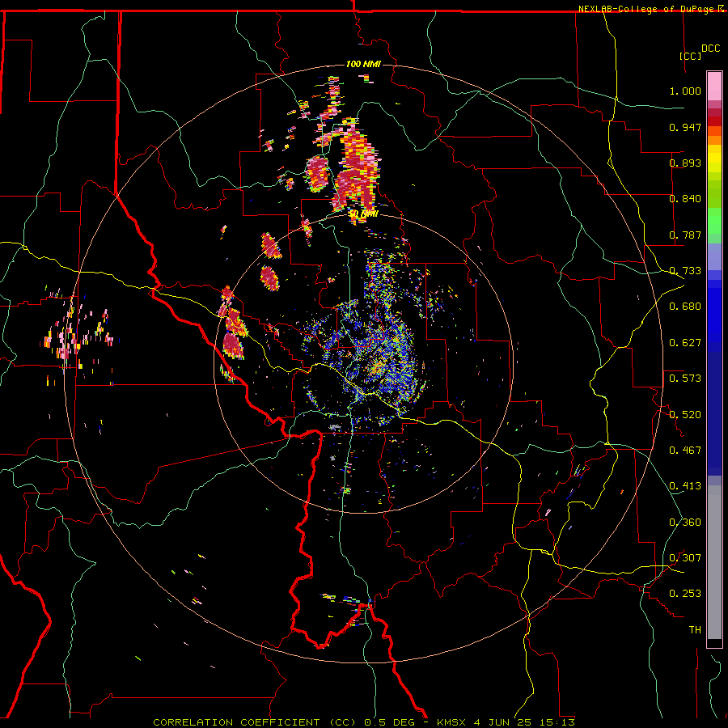Click the 0.360 legend value

click(685, 523)
